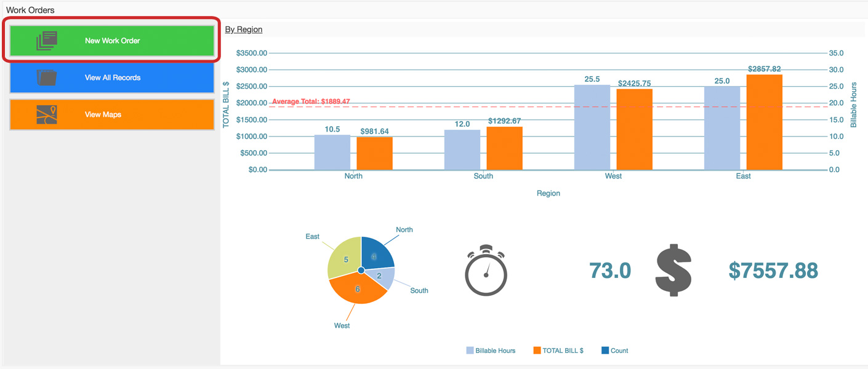
Task: Toggle the Count legend swatch
Action: [x=605, y=351]
